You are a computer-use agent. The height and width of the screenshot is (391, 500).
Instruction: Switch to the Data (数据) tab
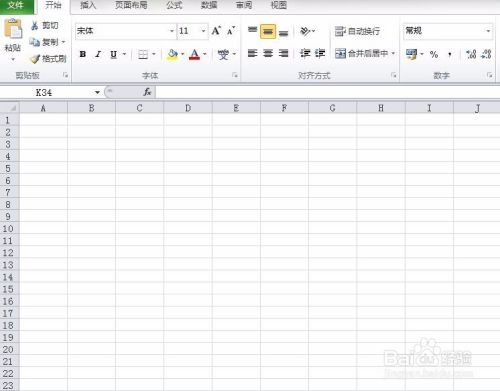(x=209, y=5)
